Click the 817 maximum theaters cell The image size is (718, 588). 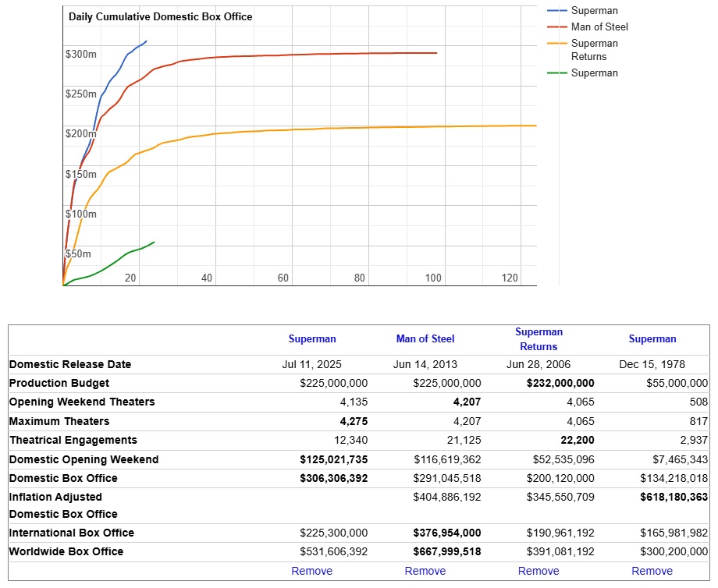[x=698, y=421]
